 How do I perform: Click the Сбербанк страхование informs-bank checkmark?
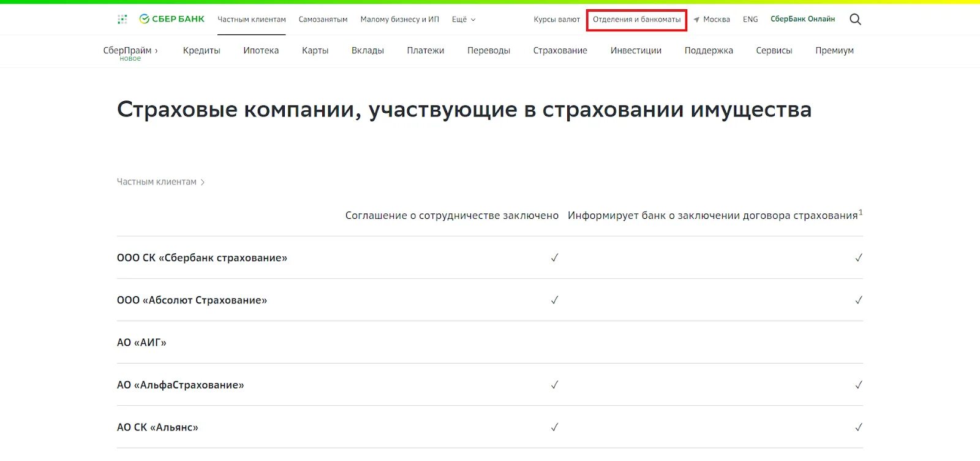pyautogui.click(x=859, y=258)
